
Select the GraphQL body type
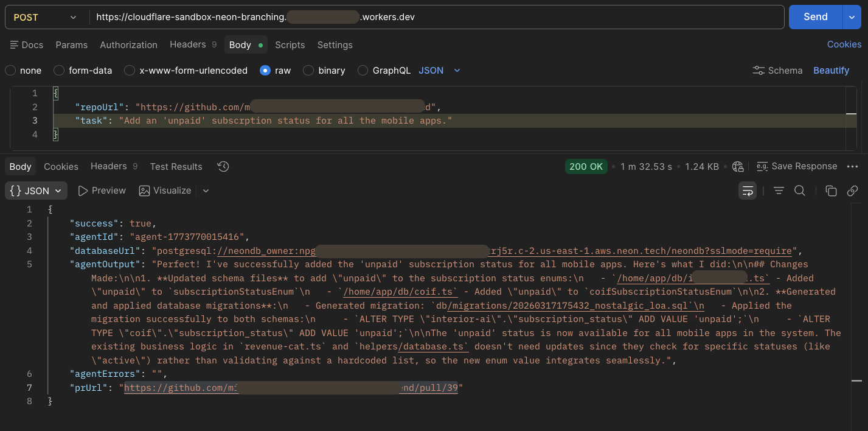pos(384,70)
